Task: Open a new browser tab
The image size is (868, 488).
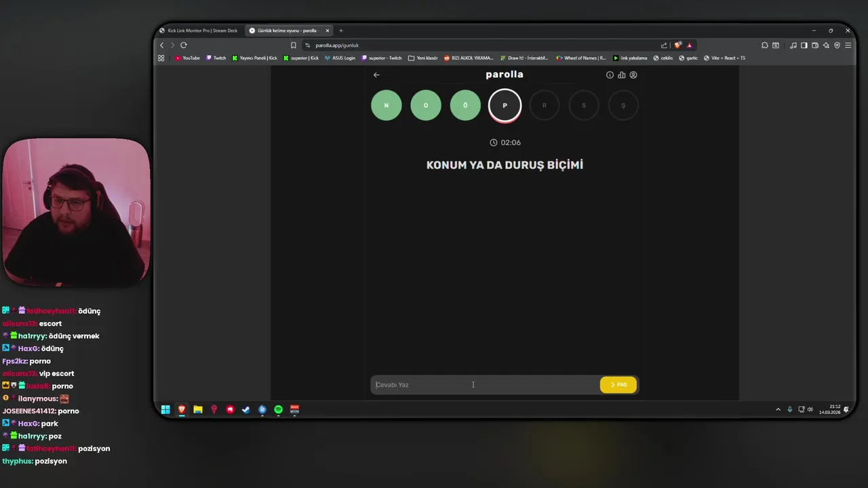Action: [x=341, y=30]
